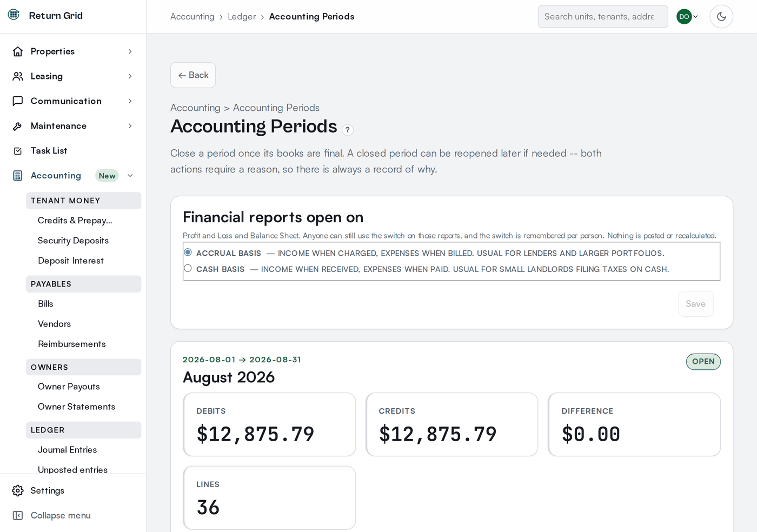Click the search units and tenants field
757x532 pixels.
(603, 16)
